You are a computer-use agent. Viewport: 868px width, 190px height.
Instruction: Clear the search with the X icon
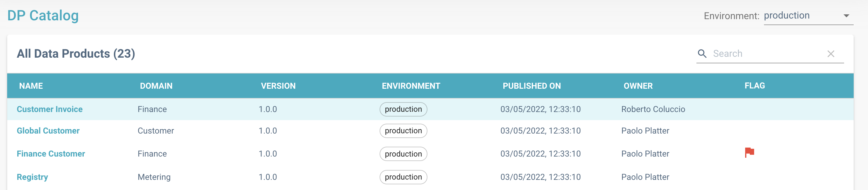(x=831, y=54)
